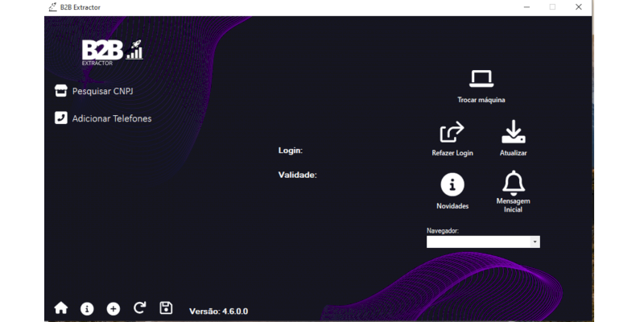Viewport: 644px width, 322px height.
Task: Close the B2B Extractor window
Action: tap(578, 7)
